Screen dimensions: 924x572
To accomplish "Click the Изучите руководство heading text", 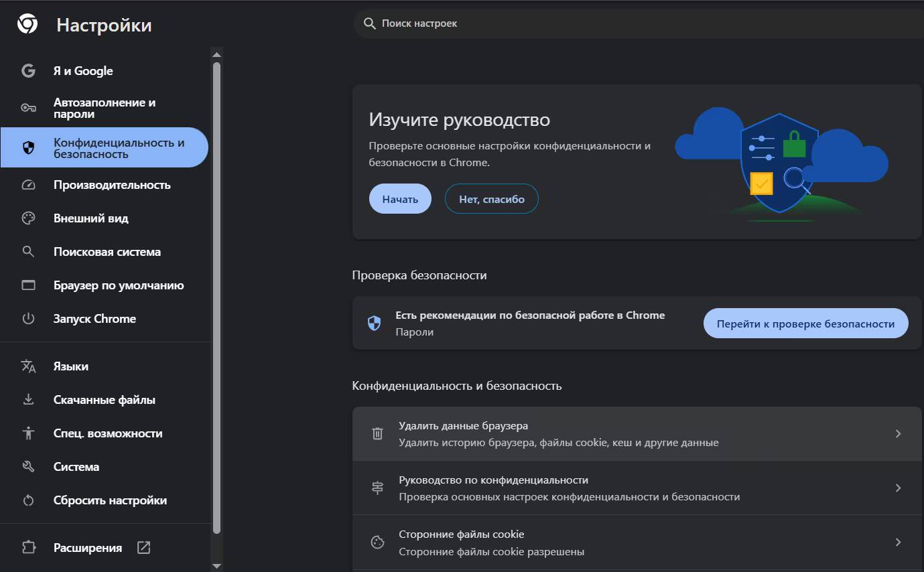I will tap(459, 120).
